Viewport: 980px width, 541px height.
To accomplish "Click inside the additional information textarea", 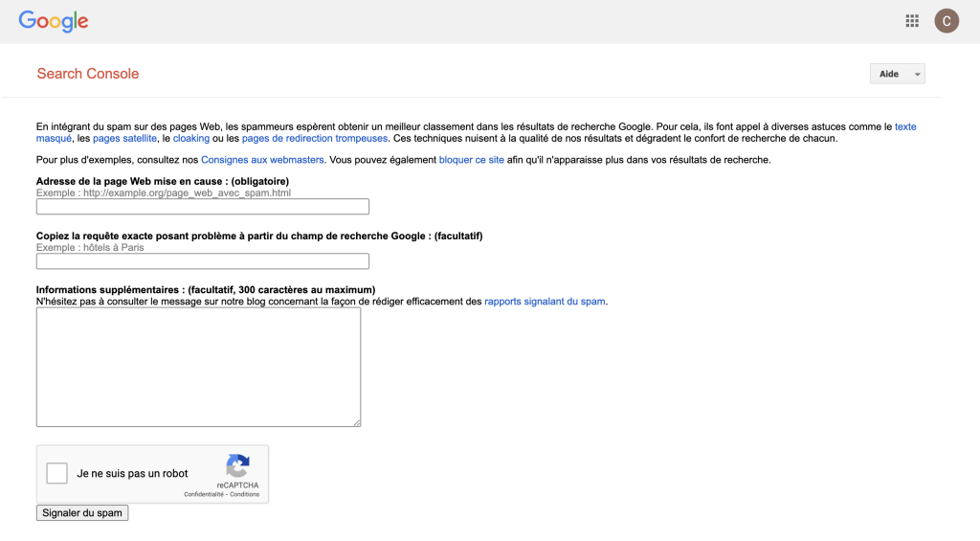I will point(198,367).
